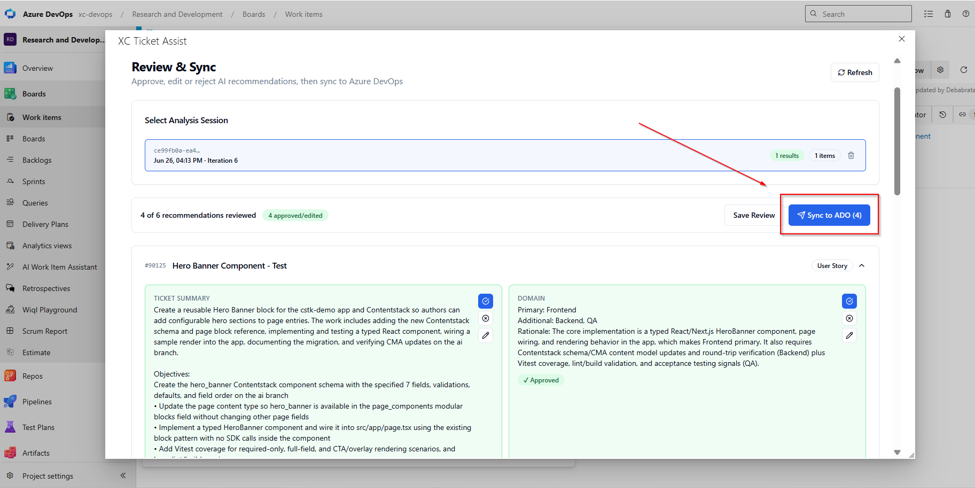Open the task list icon in header
Viewport: 975px width, 488px height.
(x=928, y=14)
